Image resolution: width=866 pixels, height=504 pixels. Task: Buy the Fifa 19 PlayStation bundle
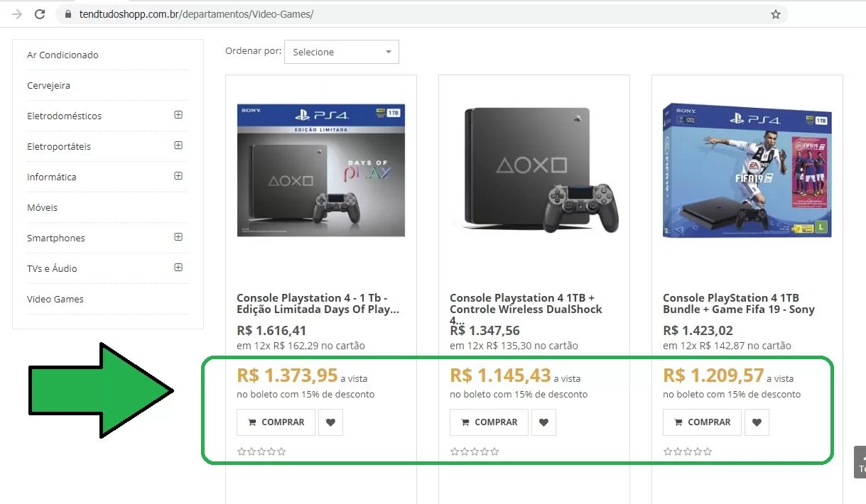(702, 422)
